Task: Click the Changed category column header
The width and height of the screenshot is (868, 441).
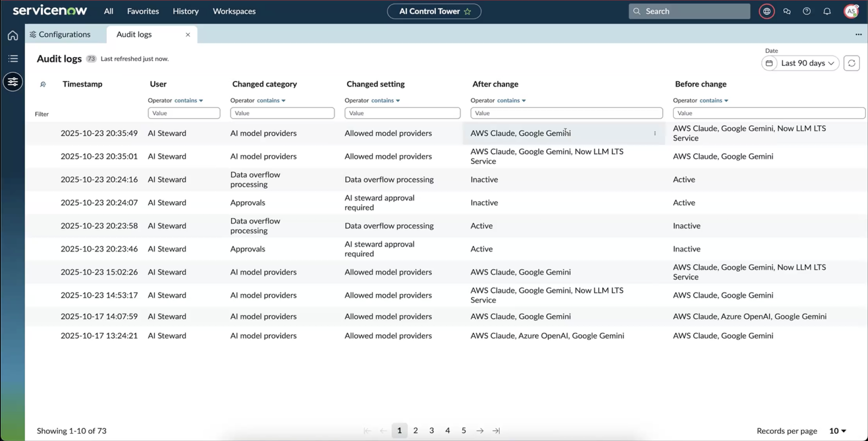Action: coord(264,84)
